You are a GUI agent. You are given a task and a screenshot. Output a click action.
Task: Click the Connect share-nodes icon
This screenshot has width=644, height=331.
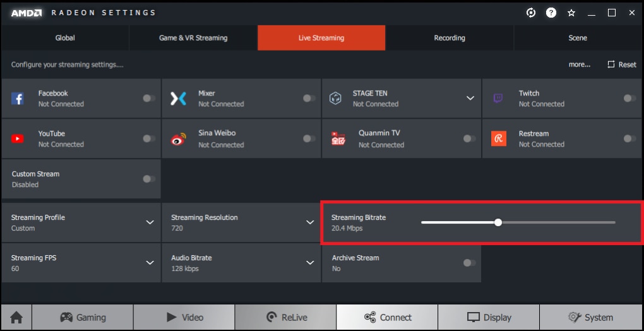(370, 318)
